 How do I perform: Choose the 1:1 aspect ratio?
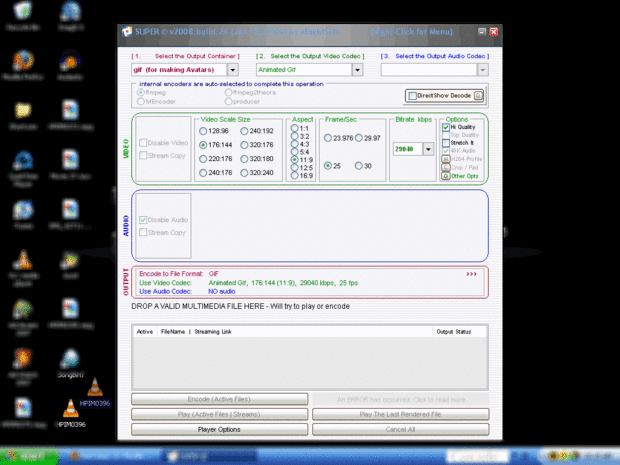click(x=294, y=128)
